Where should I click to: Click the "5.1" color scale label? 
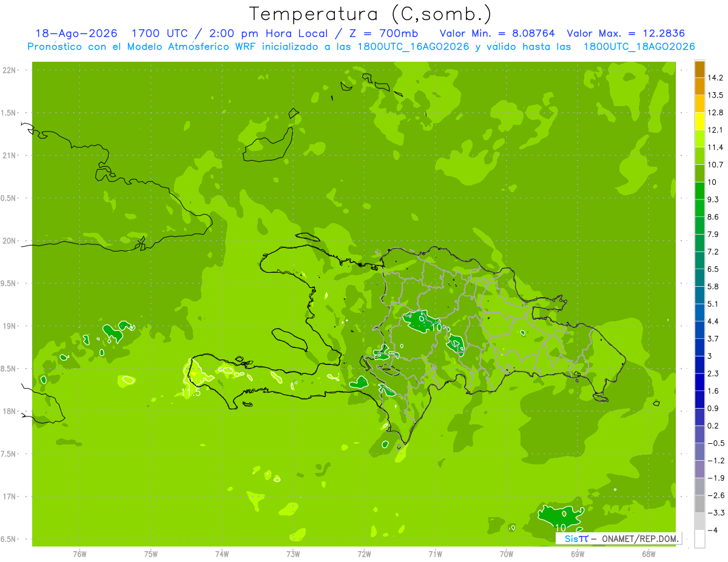coord(713,304)
